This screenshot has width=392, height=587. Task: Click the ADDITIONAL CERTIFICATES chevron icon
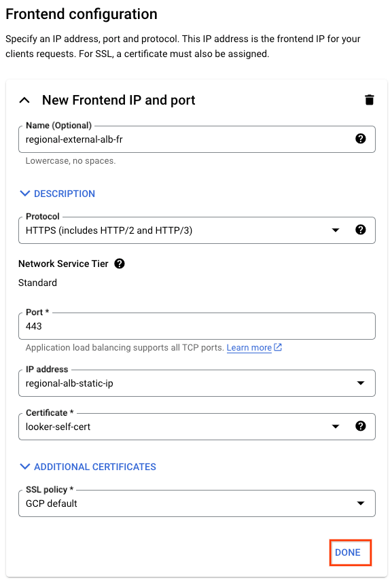pos(24,467)
